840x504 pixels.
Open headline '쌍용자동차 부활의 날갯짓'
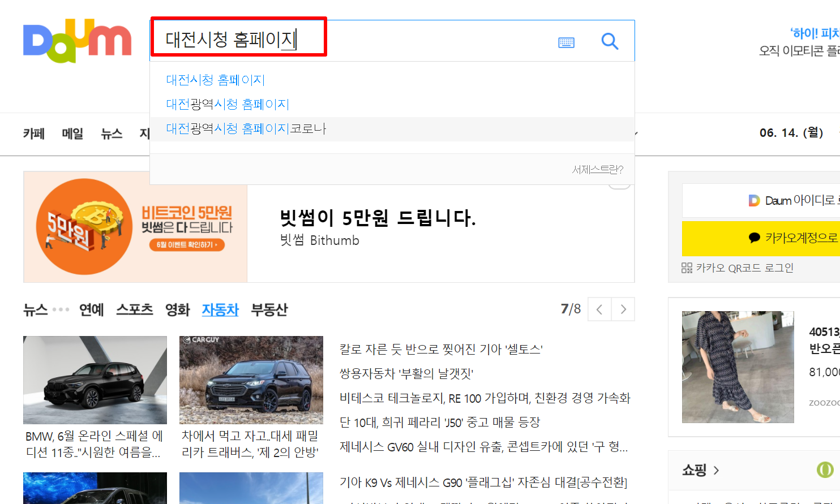coord(406,373)
